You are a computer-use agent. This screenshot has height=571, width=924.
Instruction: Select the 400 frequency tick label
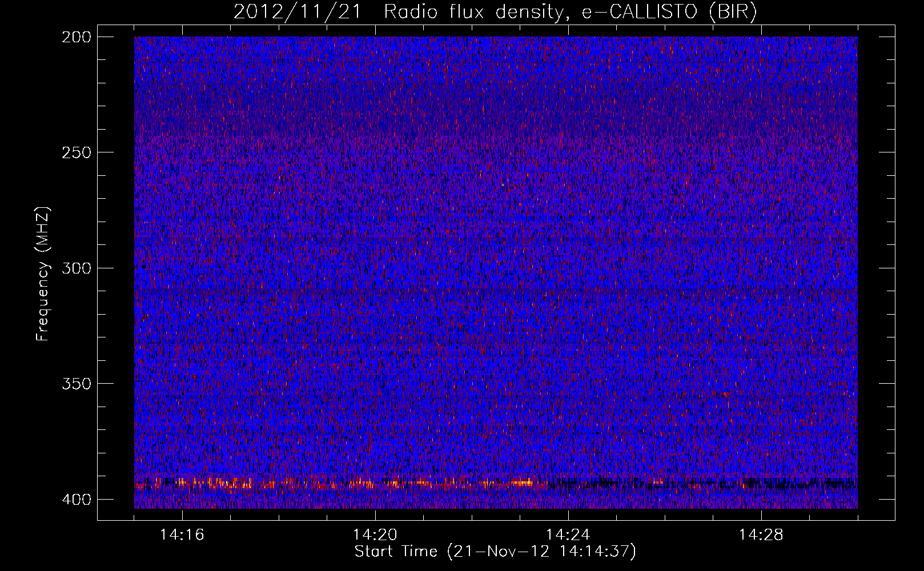click(x=76, y=499)
